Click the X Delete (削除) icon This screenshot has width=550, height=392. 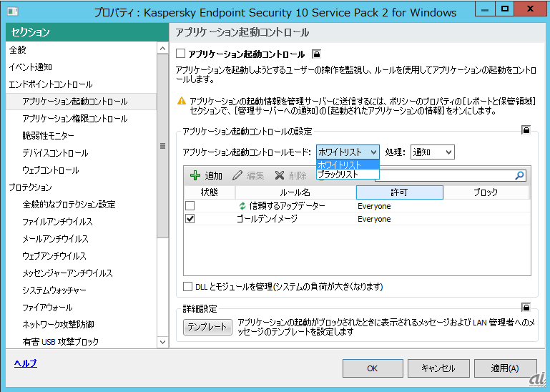pos(280,175)
